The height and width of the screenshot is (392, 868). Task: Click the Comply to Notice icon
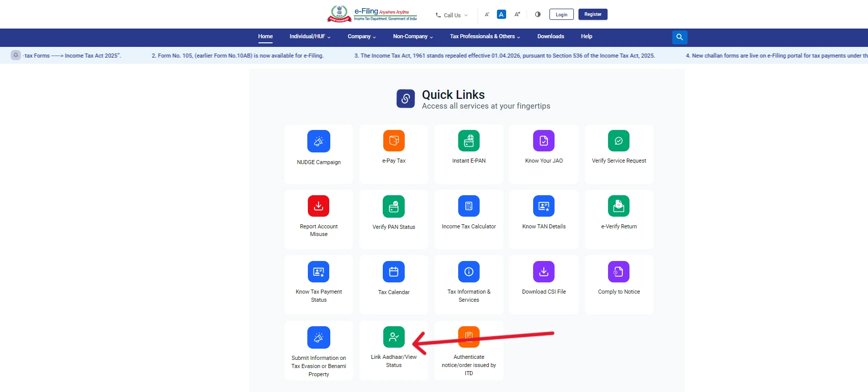[x=619, y=272]
